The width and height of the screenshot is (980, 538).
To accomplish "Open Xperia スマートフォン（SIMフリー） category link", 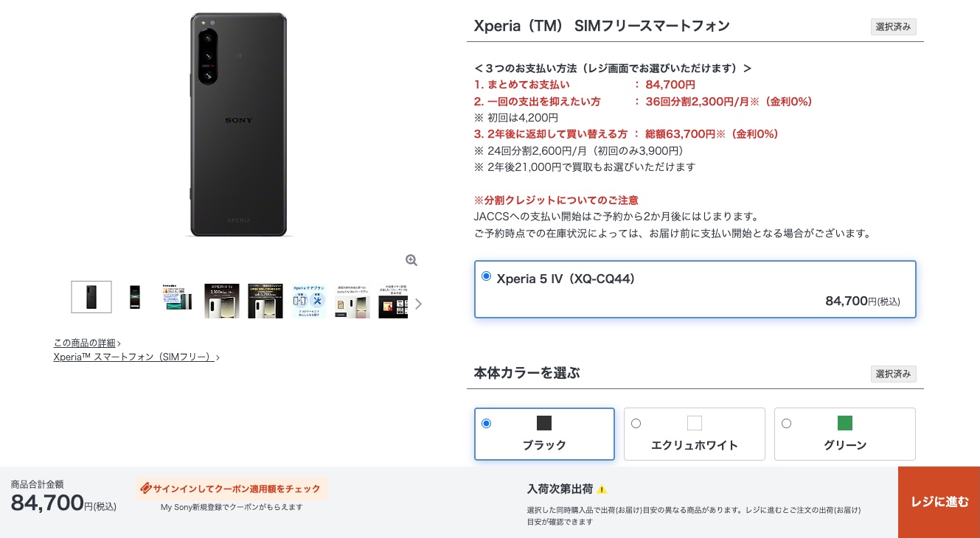I will point(136,357).
